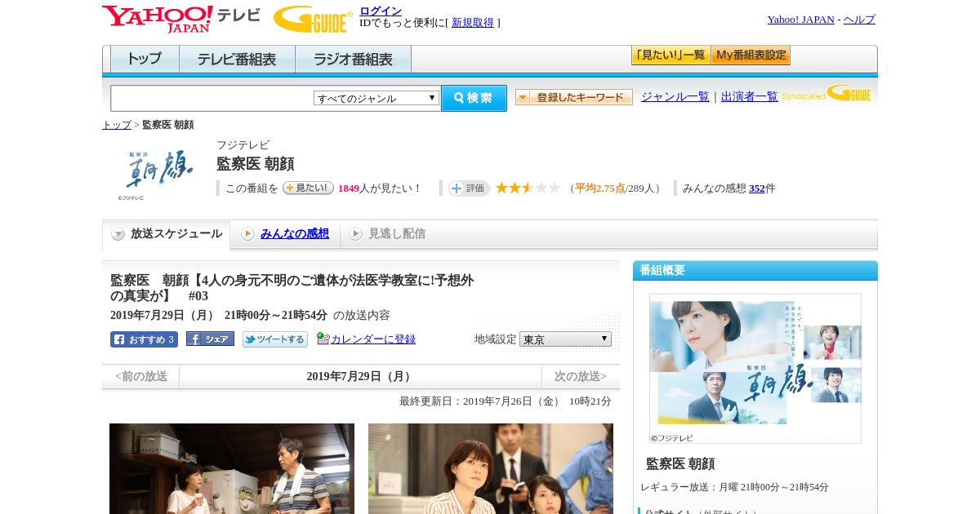This screenshot has height=514, width=980.
Task: Open the 出演者一覧 link
Action: (x=750, y=96)
